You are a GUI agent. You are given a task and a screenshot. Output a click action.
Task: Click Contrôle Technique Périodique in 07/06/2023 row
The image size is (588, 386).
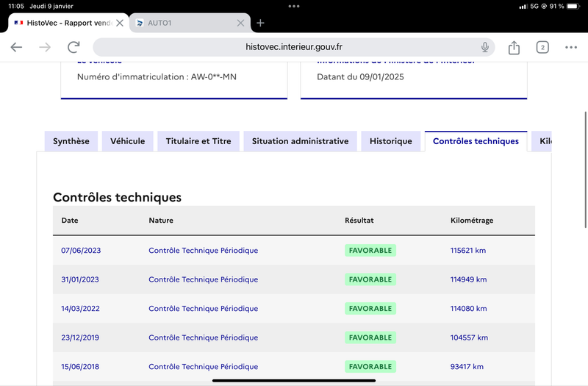click(204, 250)
